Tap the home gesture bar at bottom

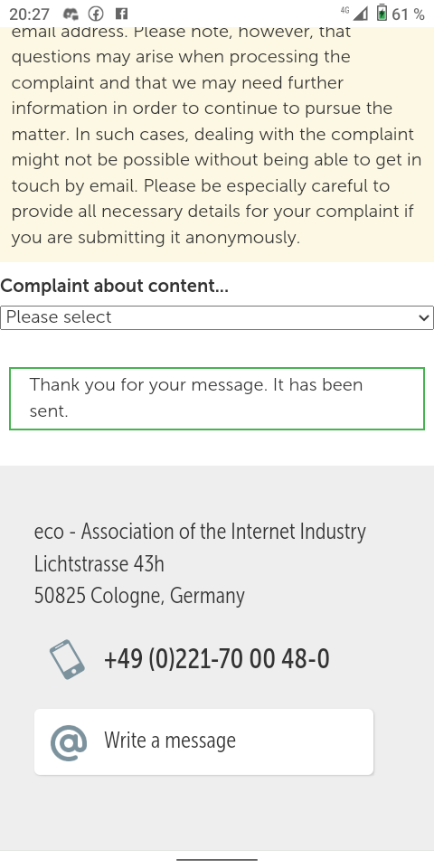coord(217,860)
